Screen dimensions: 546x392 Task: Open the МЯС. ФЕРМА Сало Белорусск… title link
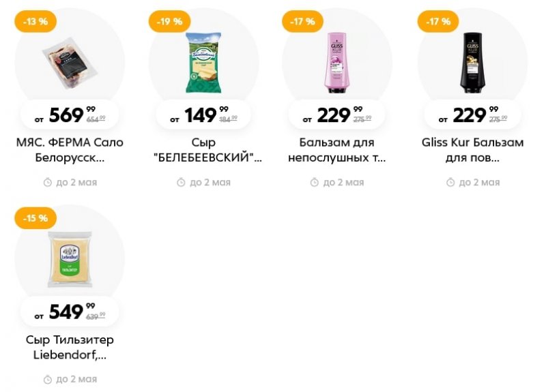[70, 150]
